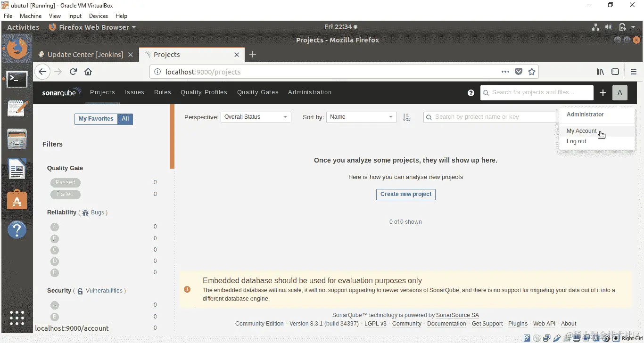
Task: Click the Bugs icon next to Reliability
Action: [85, 212]
